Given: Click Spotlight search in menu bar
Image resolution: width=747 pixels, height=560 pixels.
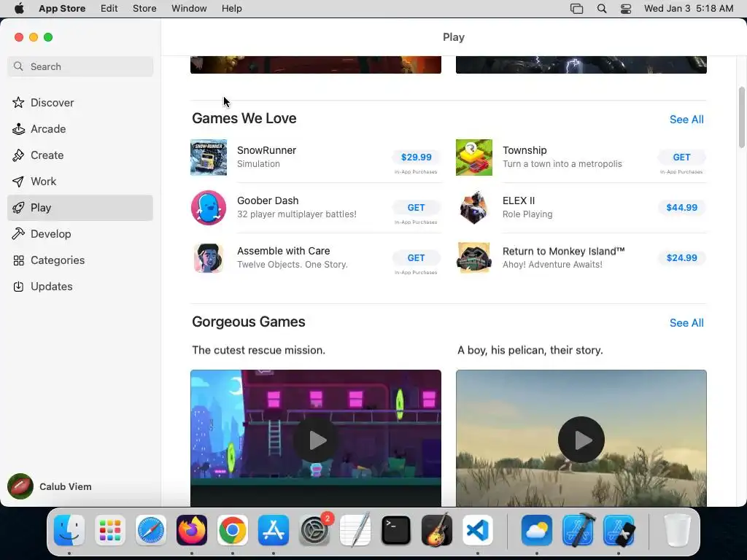Looking at the screenshot, I should coord(602,9).
